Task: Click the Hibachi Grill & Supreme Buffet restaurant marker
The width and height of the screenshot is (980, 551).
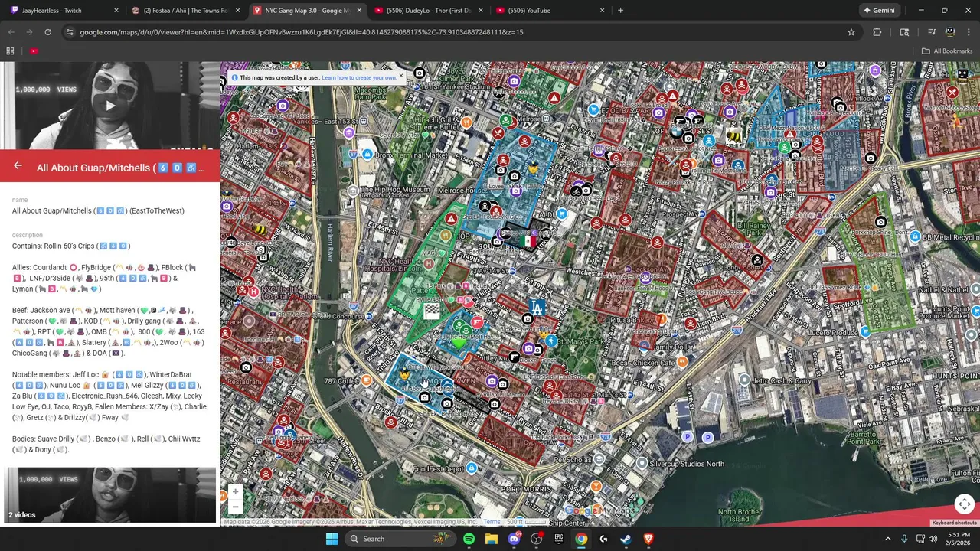Action: 466,122
